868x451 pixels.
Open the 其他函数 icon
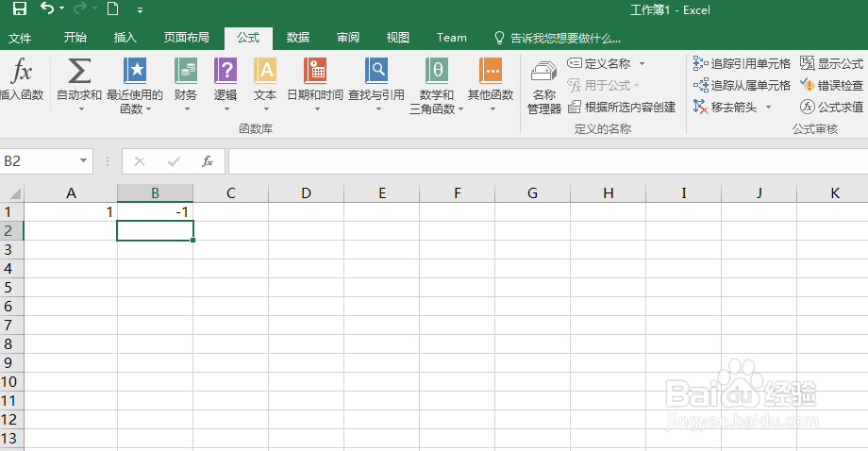[x=491, y=71]
